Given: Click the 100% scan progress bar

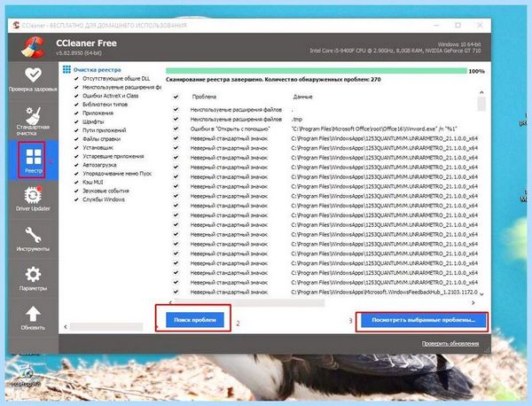Looking at the screenshot, I should [x=317, y=71].
